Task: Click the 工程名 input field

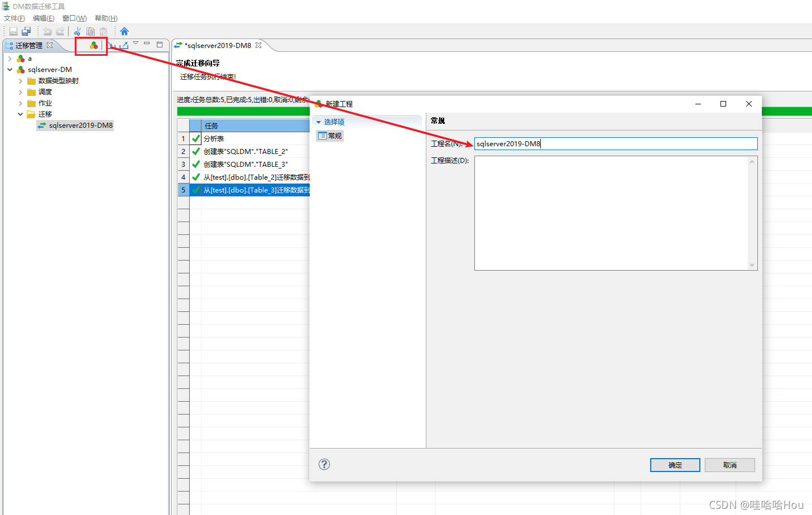Action: (x=616, y=143)
